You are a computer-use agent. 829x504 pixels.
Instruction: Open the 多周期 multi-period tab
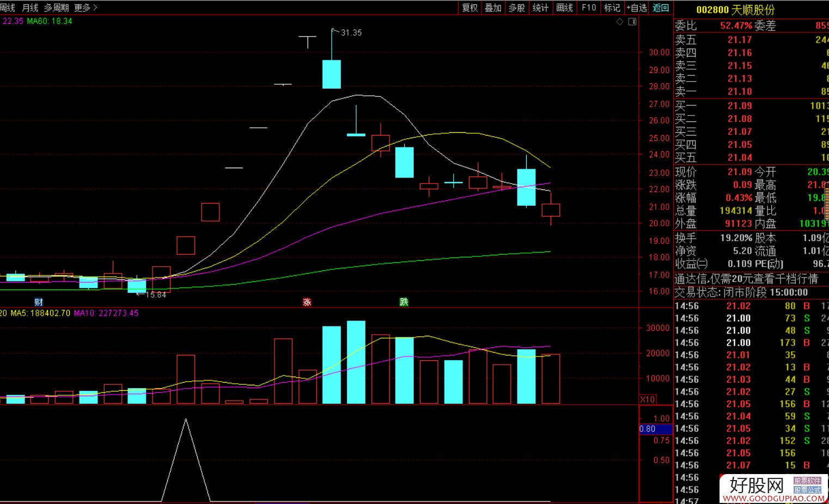point(57,8)
